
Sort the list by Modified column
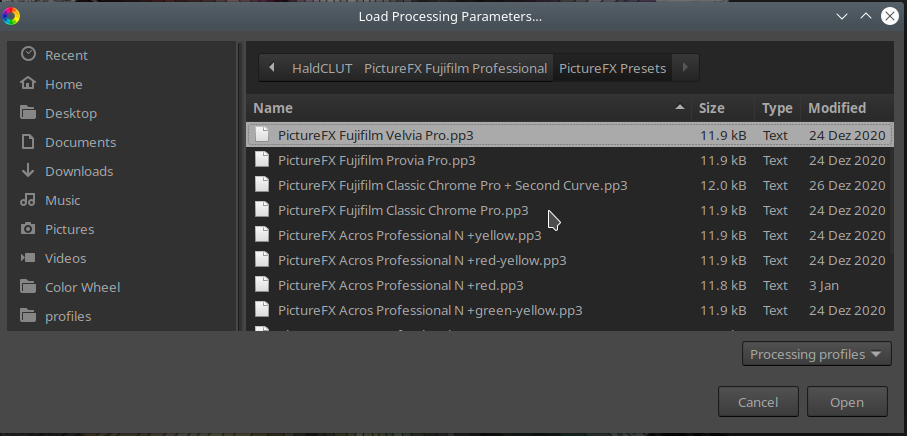[x=837, y=108]
